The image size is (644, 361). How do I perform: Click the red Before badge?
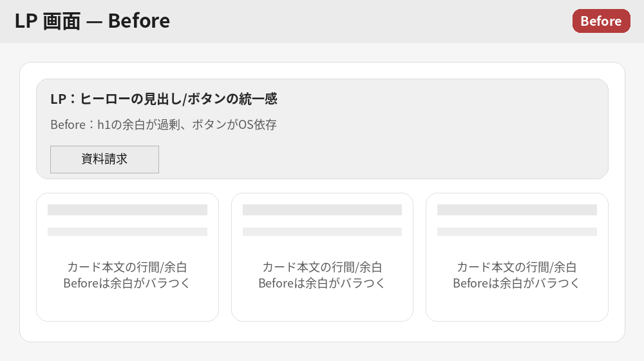click(x=601, y=21)
